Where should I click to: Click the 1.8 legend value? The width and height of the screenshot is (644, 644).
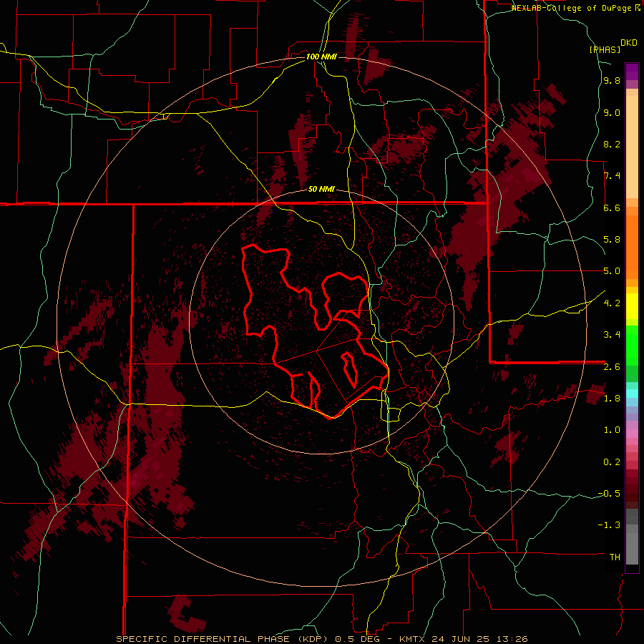point(612,399)
